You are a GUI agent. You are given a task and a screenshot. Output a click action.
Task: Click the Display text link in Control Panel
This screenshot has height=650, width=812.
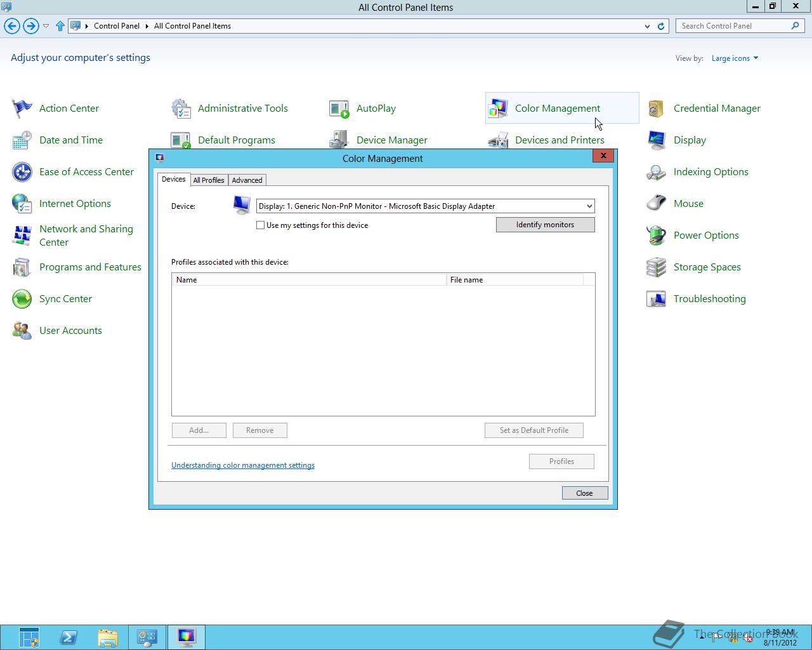click(x=690, y=140)
